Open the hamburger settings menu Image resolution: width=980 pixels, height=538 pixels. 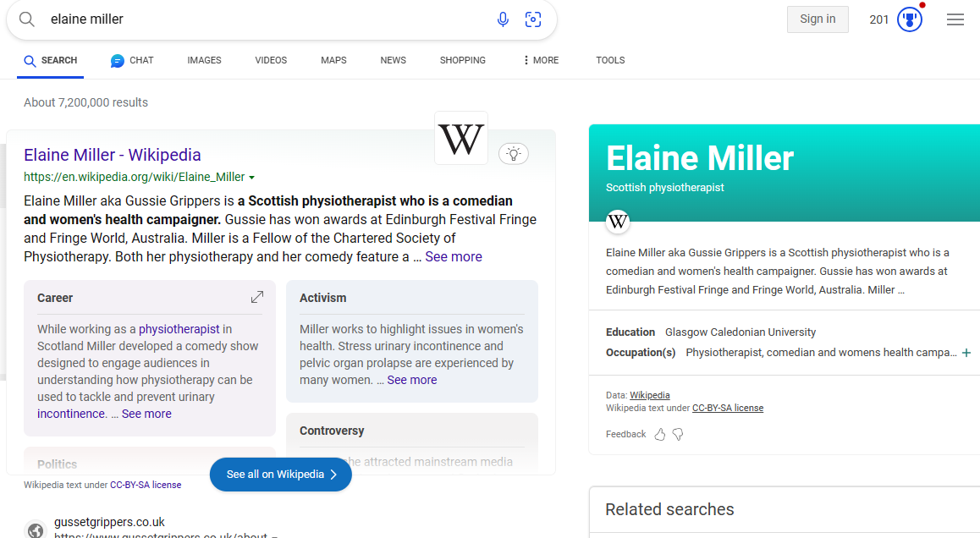click(x=955, y=19)
